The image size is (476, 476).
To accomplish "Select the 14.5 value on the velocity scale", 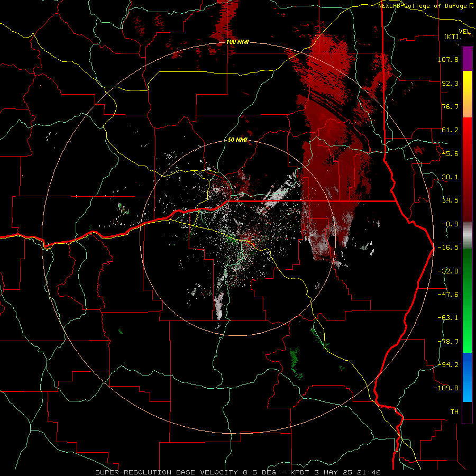I will pos(450,200).
